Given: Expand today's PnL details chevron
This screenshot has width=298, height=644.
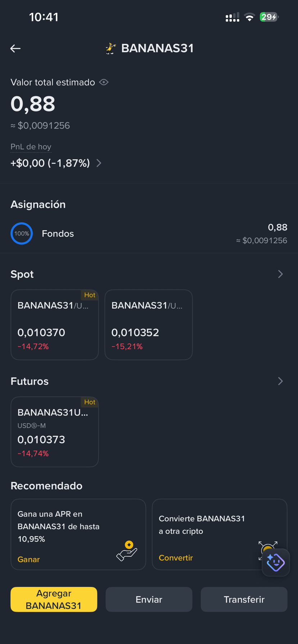Looking at the screenshot, I should pos(99,163).
